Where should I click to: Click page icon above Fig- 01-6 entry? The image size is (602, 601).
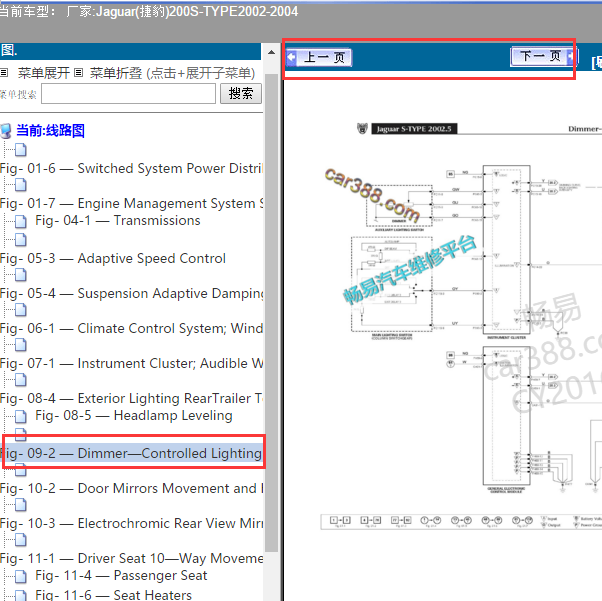21,150
